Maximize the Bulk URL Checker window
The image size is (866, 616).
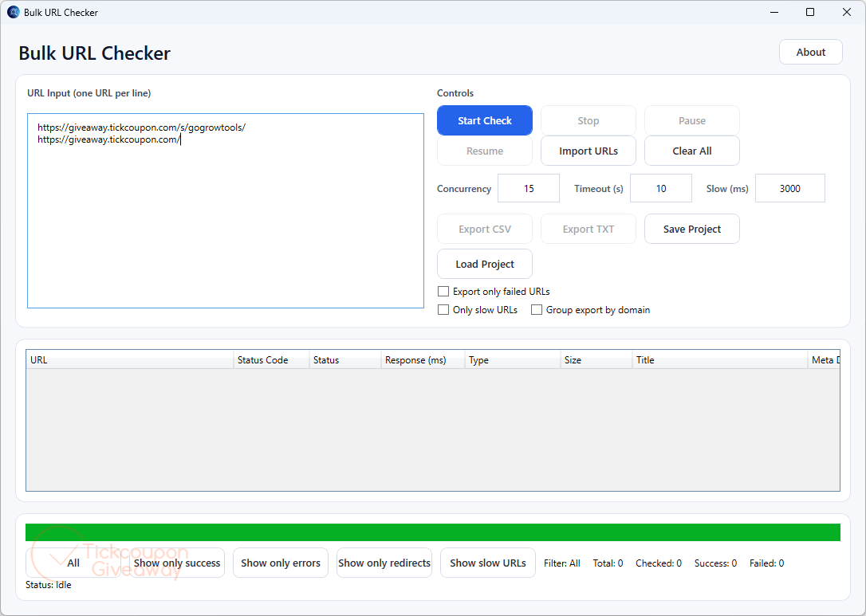(810, 12)
